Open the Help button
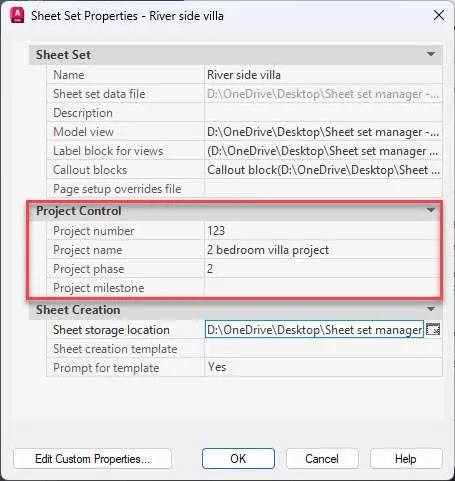 coord(406,459)
